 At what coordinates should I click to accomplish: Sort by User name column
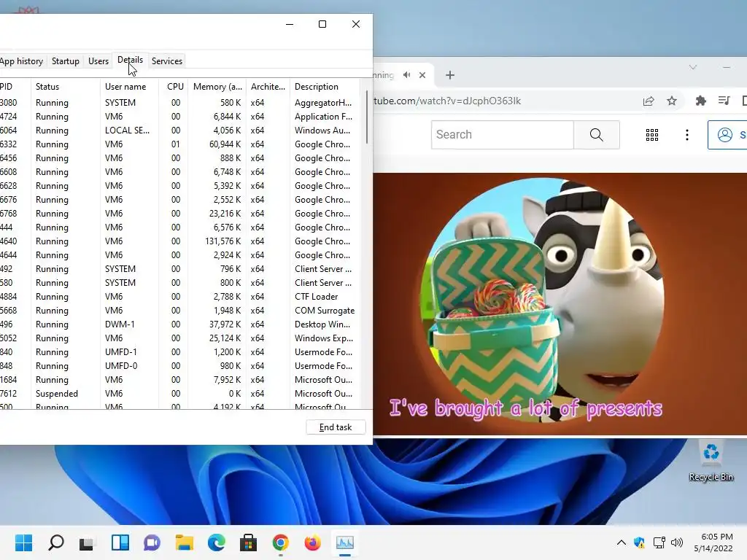click(129, 87)
